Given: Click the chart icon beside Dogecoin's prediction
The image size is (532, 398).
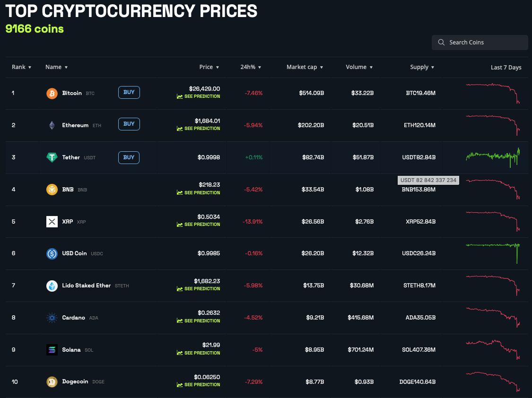Looking at the screenshot, I should 180,385.
